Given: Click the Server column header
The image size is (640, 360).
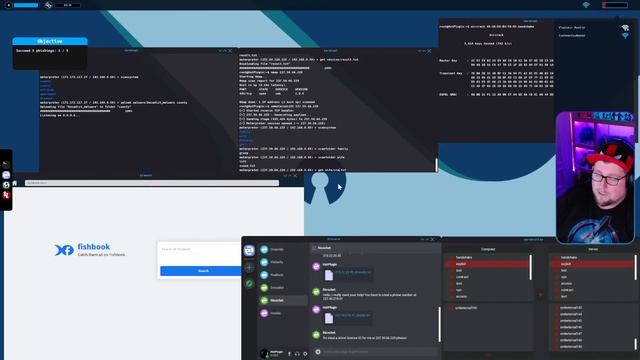Looking at the screenshot, I should tap(593, 249).
